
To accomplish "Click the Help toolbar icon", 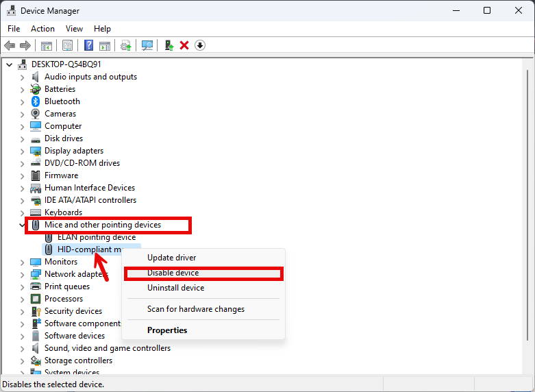I will [88, 45].
